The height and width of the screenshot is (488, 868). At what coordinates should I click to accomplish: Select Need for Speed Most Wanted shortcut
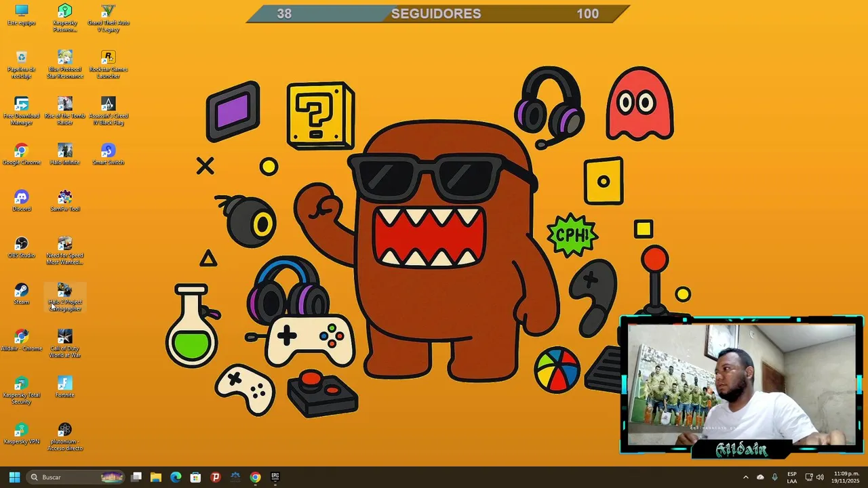[x=64, y=251]
